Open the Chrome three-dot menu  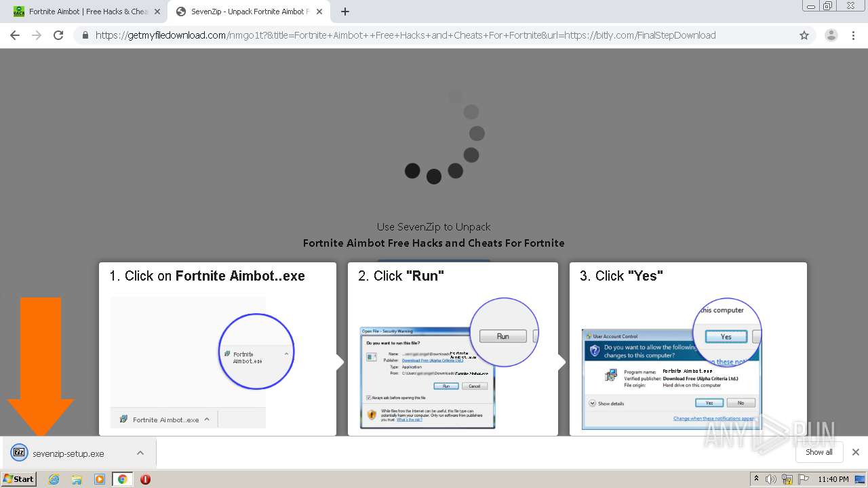point(854,35)
